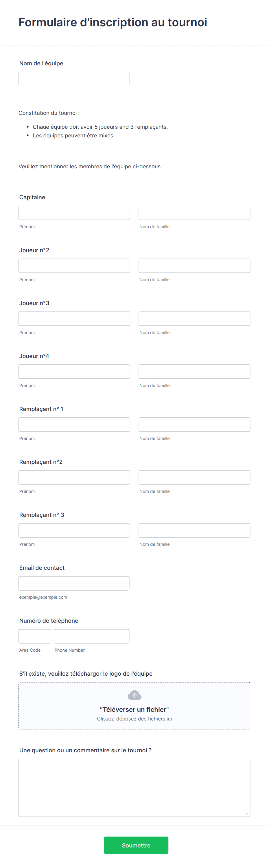Viewport: 269px width, 868px height.
Task: Click the Capitaine Nom de famille field
Action: pos(194,212)
